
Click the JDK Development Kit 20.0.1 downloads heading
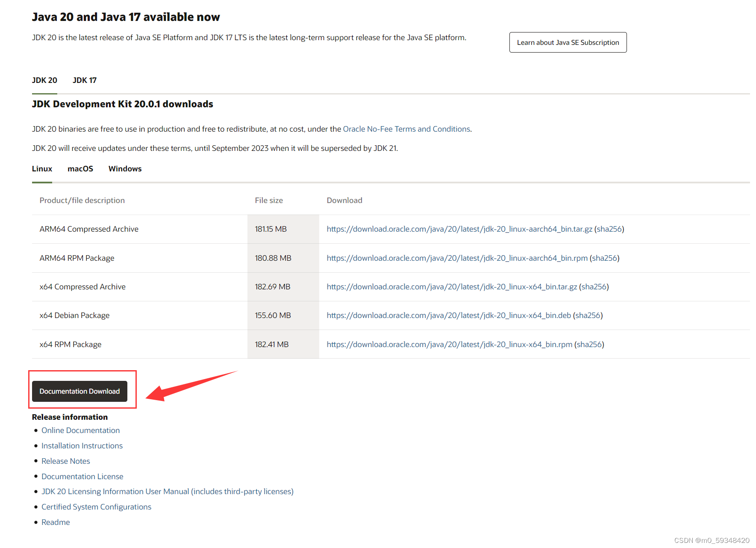(x=123, y=104)
